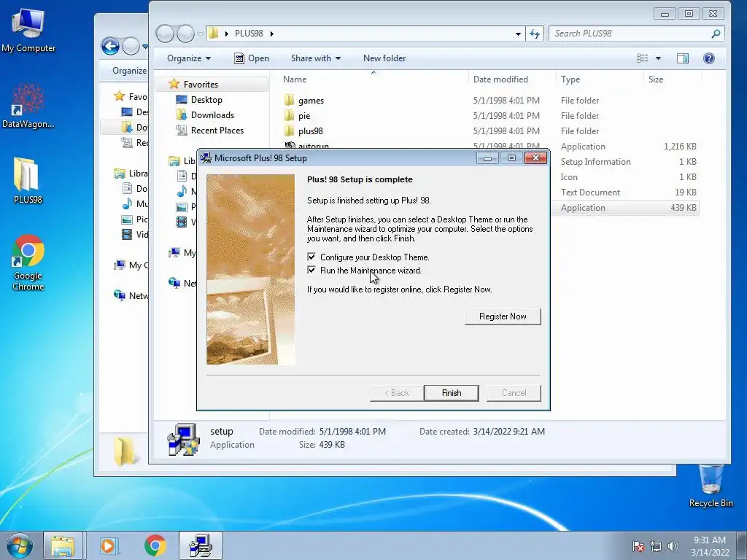Open Explorer help icon
The height and width of the screenshot is (560, 747).
(709, 58)
